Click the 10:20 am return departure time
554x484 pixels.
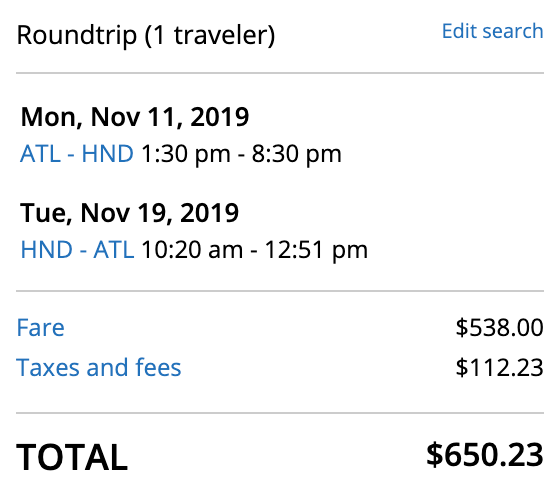point(192,250)
